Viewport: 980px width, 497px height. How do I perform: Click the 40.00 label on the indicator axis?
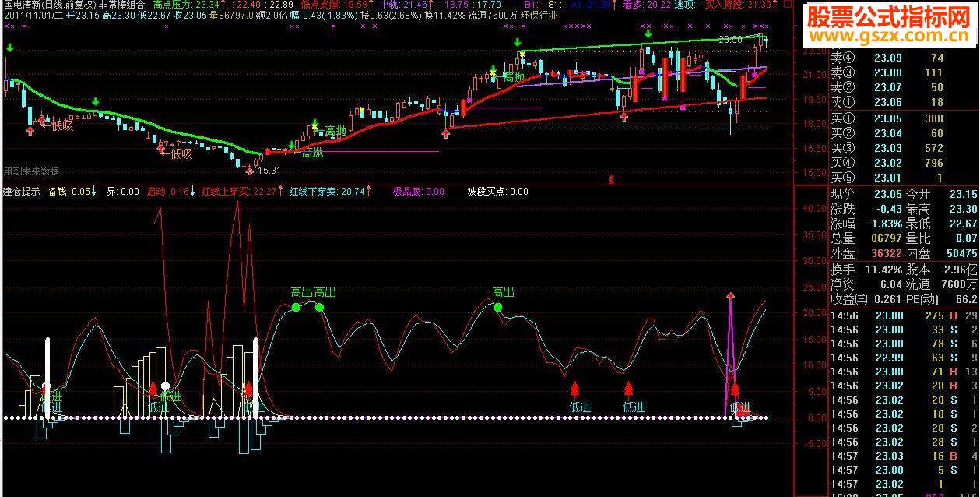click(x=813, y=209)
